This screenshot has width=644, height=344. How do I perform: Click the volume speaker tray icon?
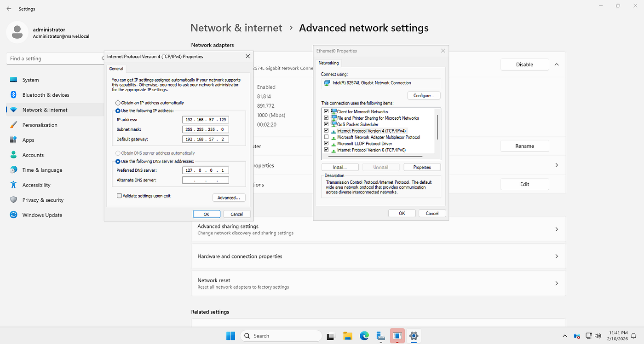point(598,336)
